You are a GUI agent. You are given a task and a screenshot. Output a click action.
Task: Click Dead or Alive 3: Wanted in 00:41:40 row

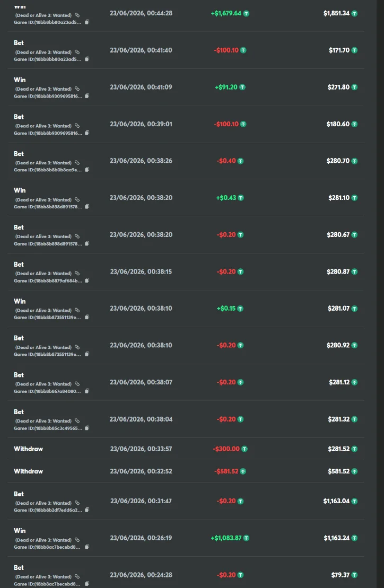43,52
